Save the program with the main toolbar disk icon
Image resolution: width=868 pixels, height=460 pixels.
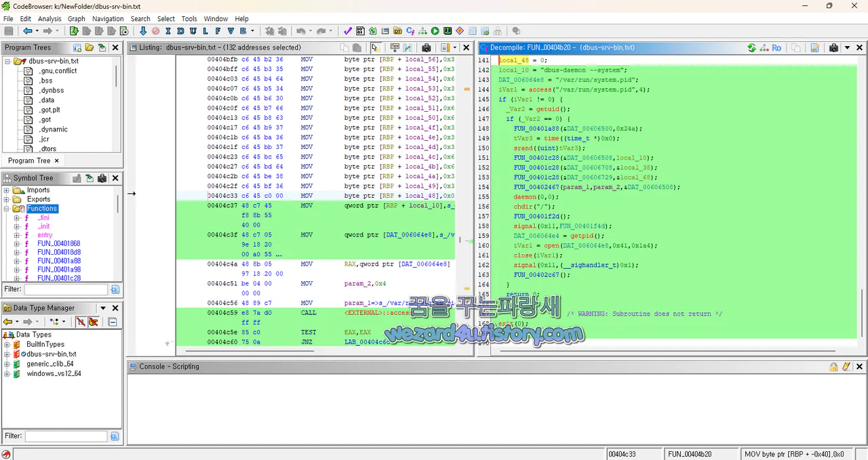[9, 31]
